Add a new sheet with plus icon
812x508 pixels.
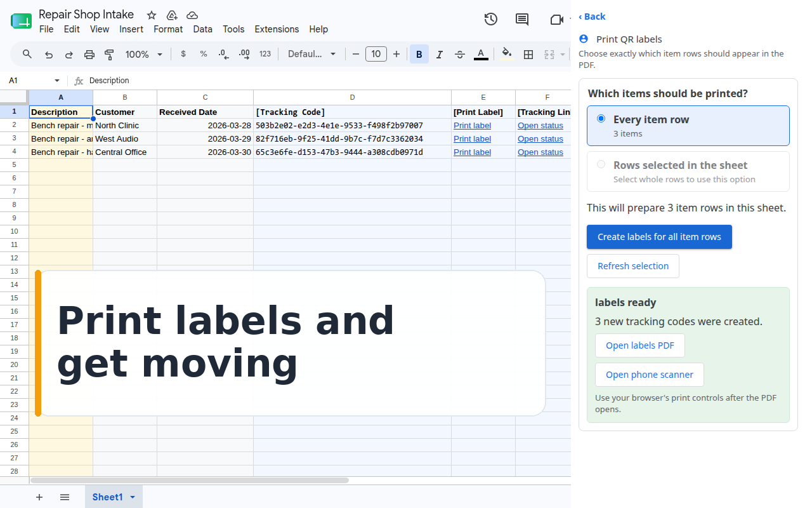click(39, 497)
